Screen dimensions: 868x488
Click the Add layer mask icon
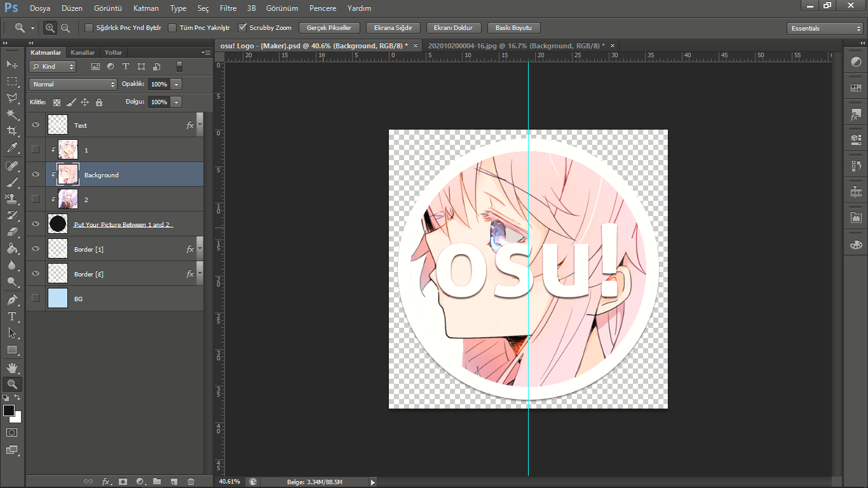point(123,482)
